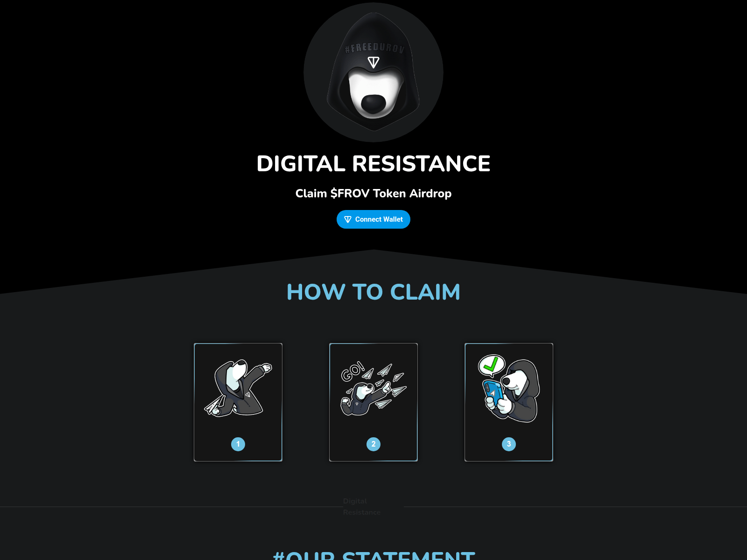Click the blue phone held by the dog
Viewport: 747px width, 560px height.
tap(493, 394)
